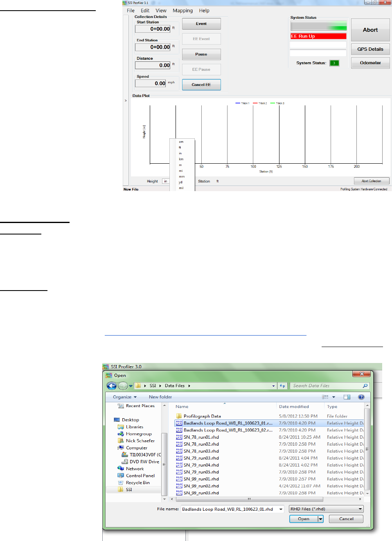Click the Search Data Files box
Viewport: 392px width, 541px height.
pos(330,385)
